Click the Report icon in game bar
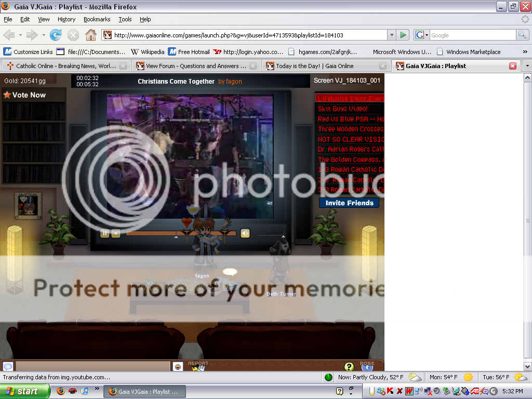The height and width of the screenshot is (399, 532). [198, 366]
